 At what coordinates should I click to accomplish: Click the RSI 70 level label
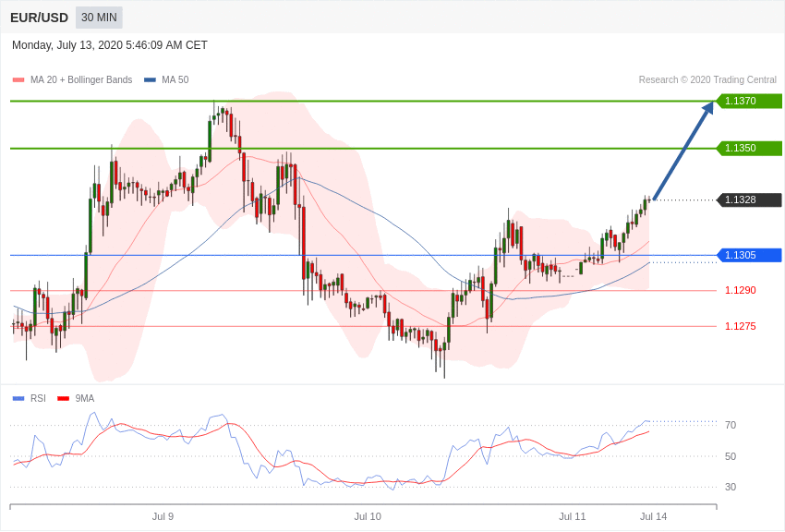731,425
